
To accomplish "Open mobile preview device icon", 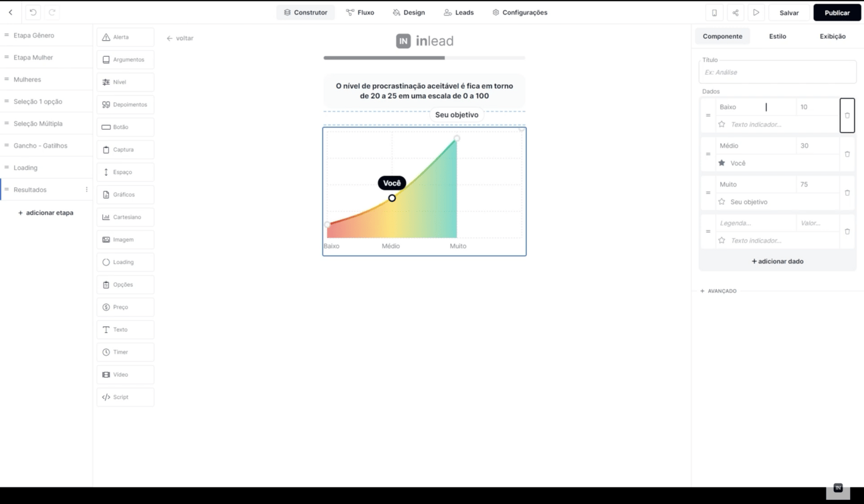I will tap(714, 13).
